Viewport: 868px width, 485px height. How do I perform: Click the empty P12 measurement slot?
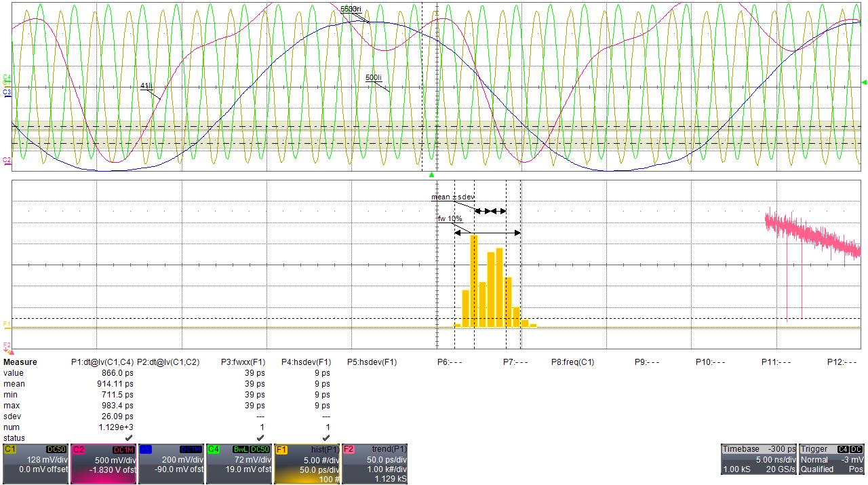842,362
